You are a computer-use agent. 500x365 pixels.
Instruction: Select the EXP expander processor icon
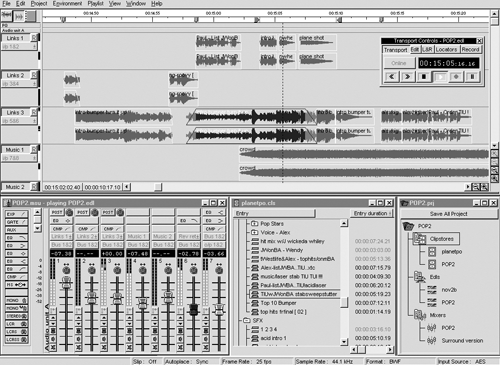(16, 214)
